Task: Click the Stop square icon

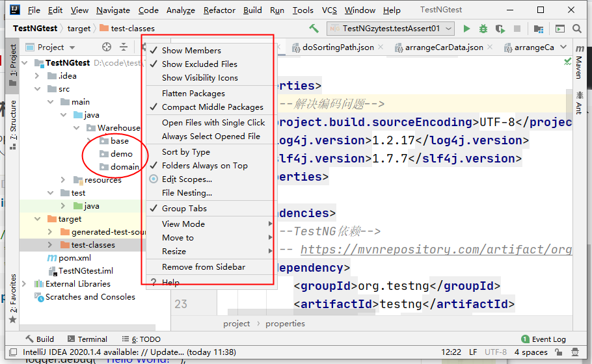Action: point(517,29)
